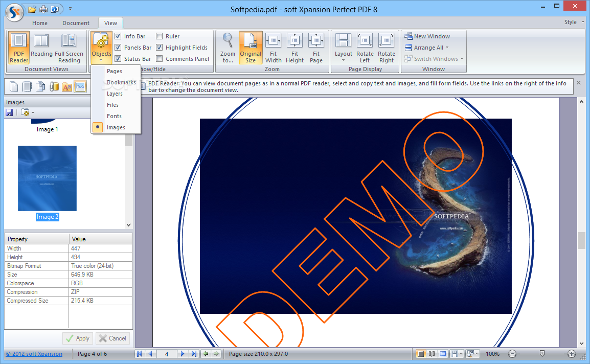The image size is (590, 364).
Task: Go to the previous page
Action: (x=150, y=353)
